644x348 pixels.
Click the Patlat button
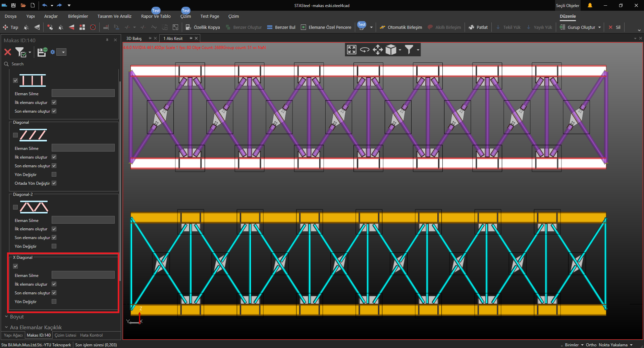pyautogui.click(x=478, y=27)
